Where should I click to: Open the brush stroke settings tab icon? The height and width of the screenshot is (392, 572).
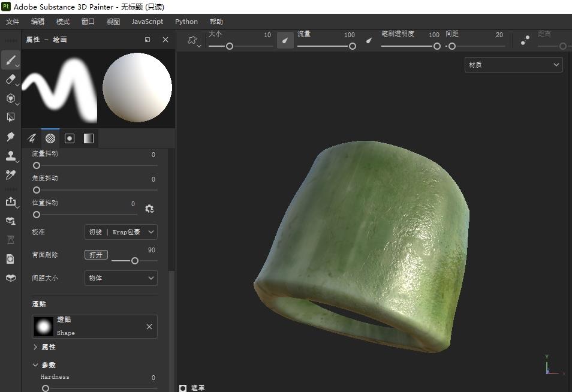pyautogui.click(x=32, y=138)
